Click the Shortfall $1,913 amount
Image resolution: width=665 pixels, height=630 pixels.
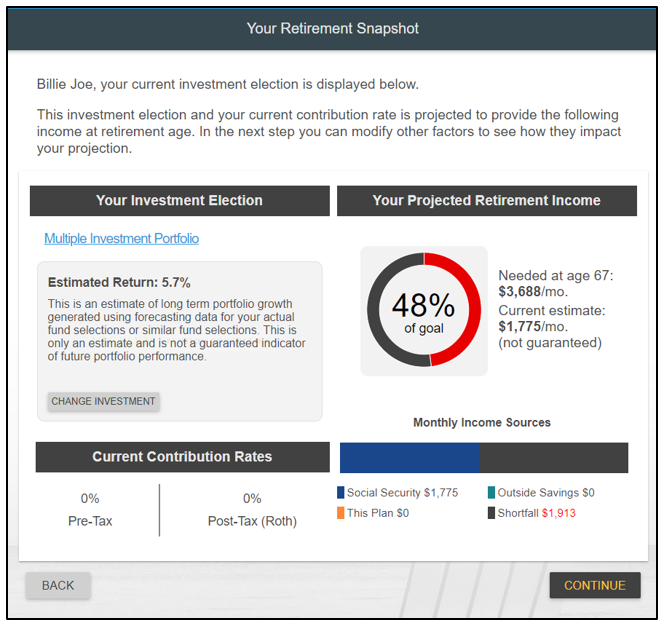tap(558, 513)
